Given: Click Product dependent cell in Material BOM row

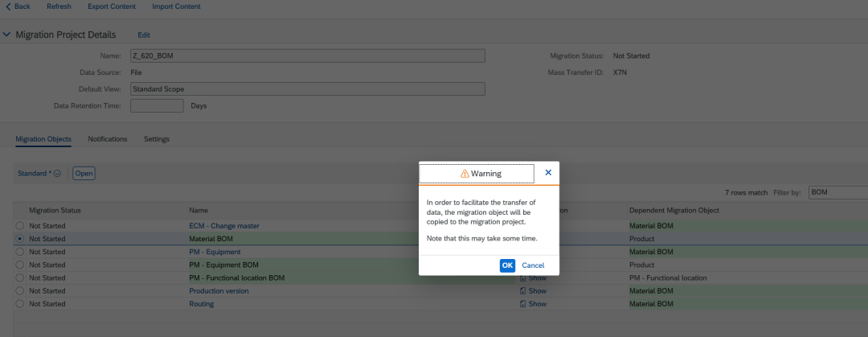Looking at the screenshot, I should point(641,239).
